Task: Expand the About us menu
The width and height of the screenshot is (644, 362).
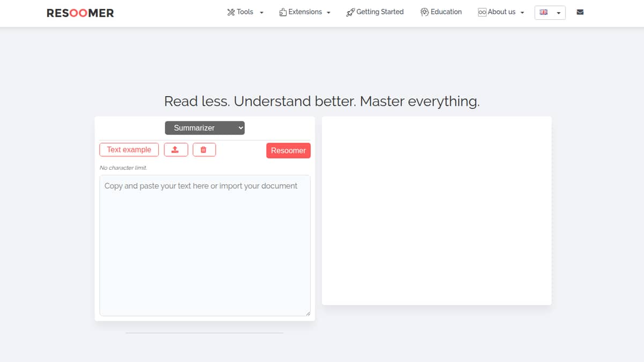Action: (x=501, y=12)
